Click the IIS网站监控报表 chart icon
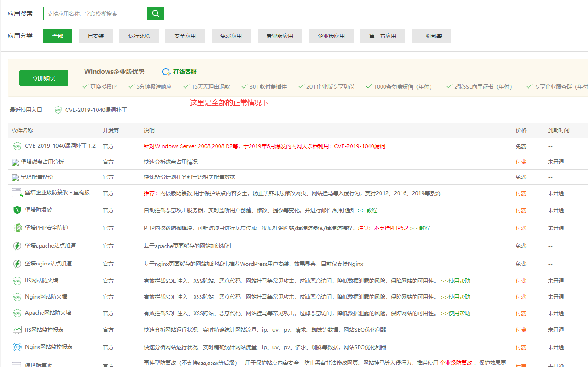 [17, 330]
